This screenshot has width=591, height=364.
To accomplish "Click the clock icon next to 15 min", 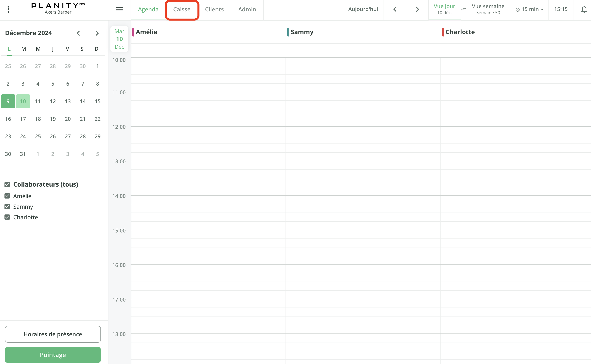I will 518,9.
